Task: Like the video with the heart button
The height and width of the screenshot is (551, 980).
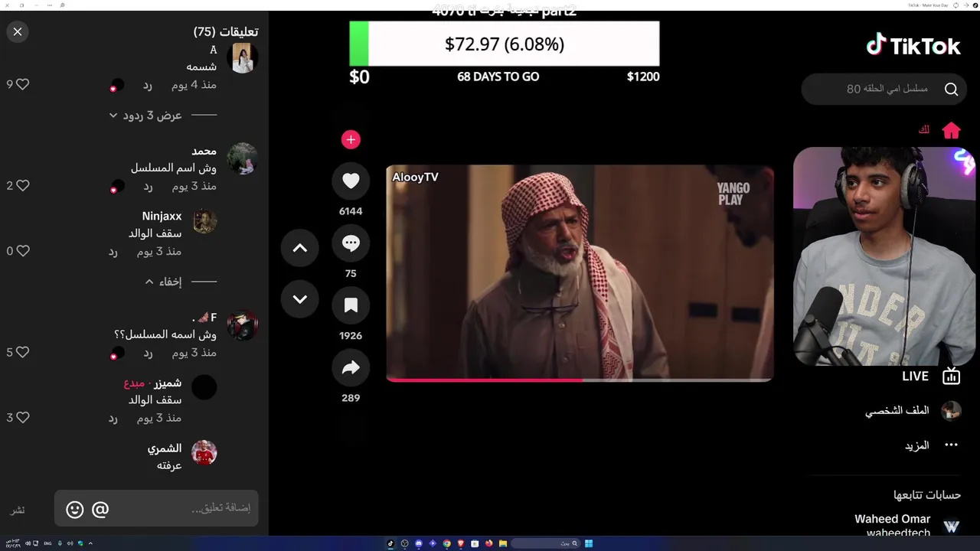Action: coord(351,181)
